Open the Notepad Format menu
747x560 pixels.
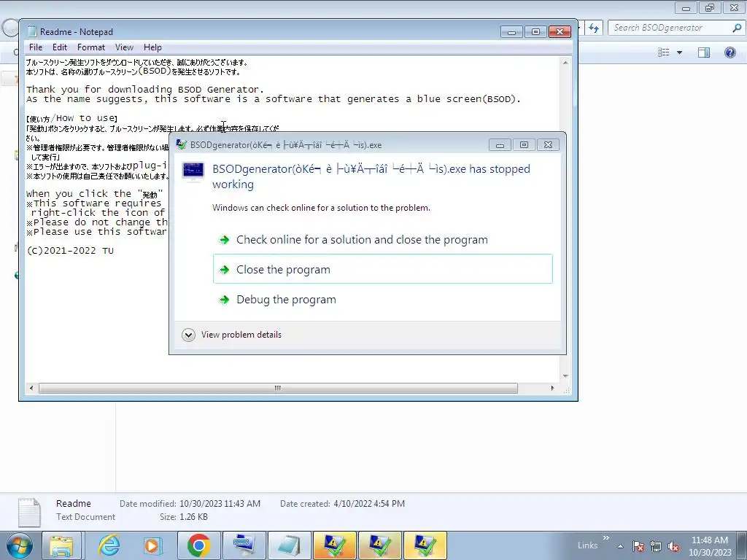point(91,47)
